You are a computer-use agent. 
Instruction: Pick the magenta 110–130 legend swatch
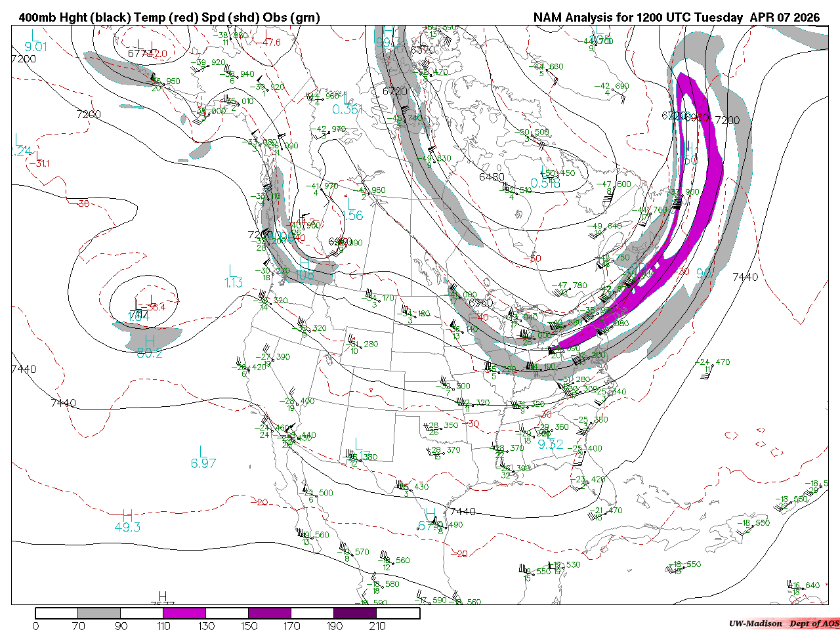184,613
